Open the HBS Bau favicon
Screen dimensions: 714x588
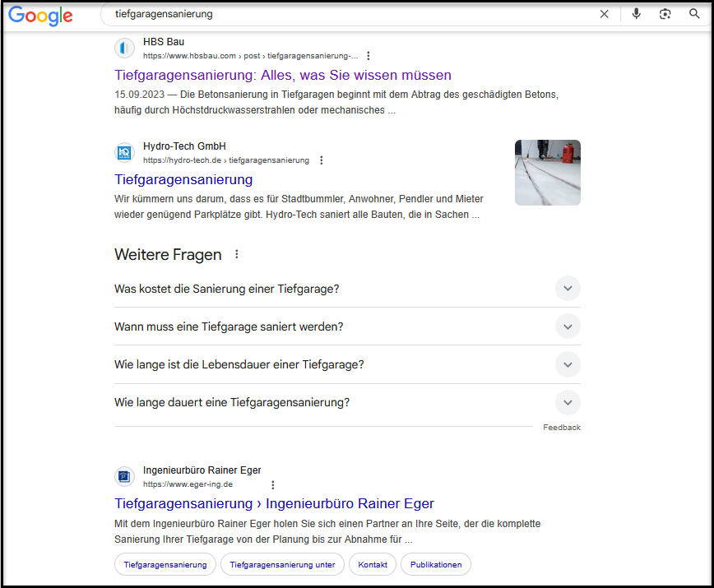[124, 48]
